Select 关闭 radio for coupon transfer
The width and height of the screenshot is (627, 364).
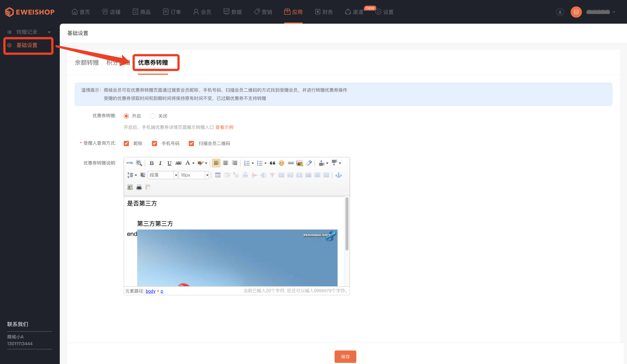(x=152, y=116)
